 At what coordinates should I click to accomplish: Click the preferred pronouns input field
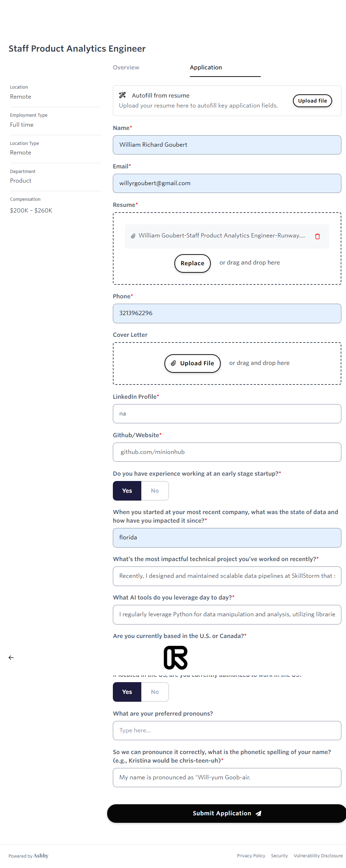click(x=227, y=730)
